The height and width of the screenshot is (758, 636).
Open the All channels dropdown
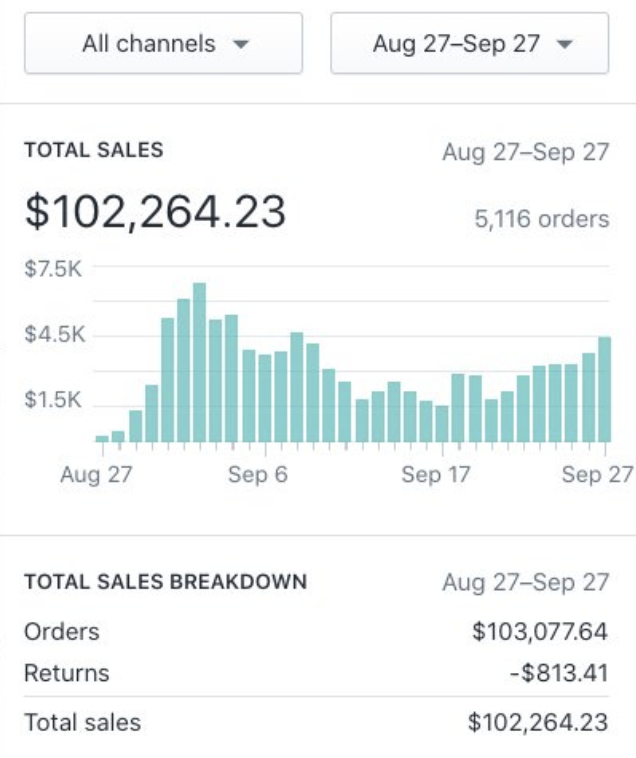tap(163, 43)
